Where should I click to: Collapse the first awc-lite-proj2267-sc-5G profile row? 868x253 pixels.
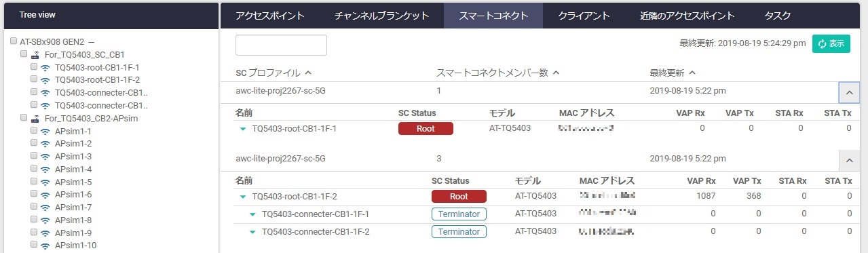[x=849, y=92]
